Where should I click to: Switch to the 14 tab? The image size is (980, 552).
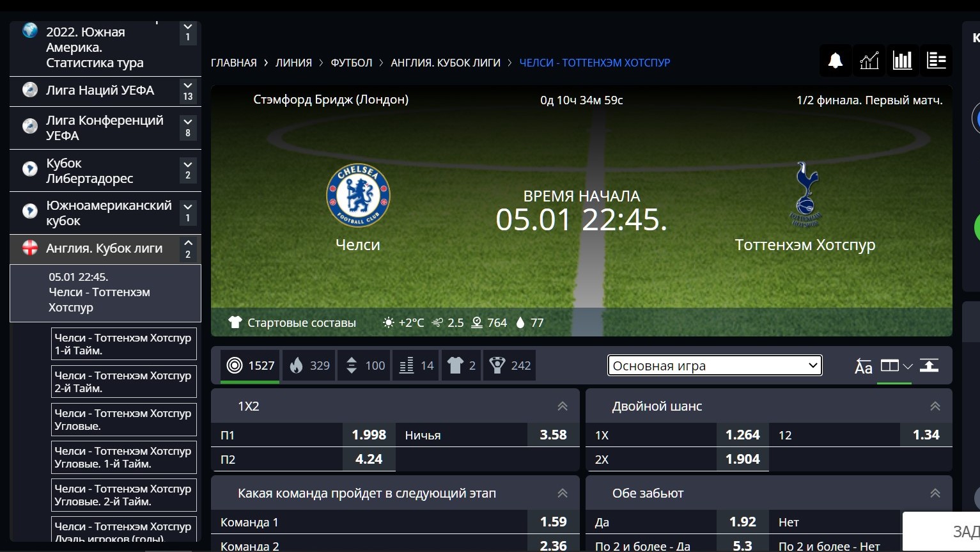pos(416,366)
